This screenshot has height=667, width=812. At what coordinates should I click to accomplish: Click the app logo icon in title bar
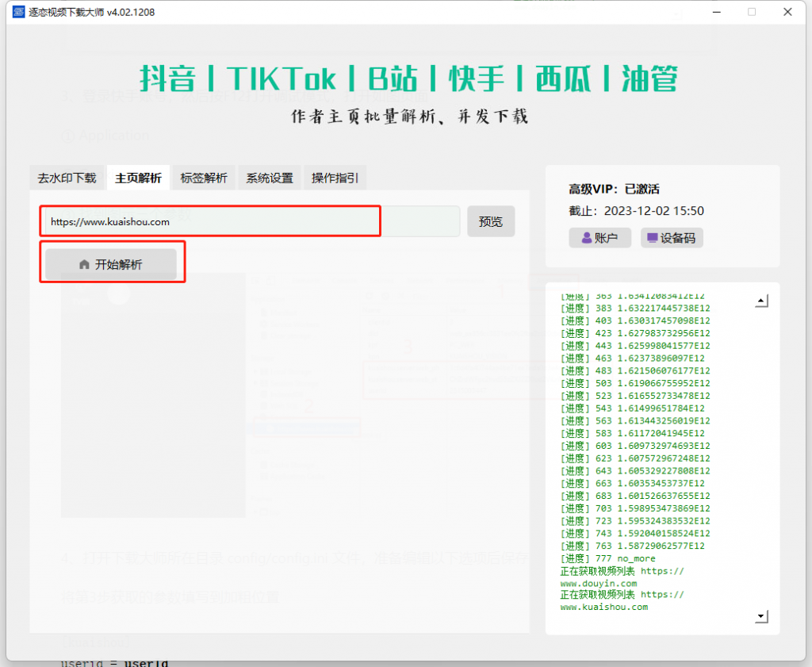[x=18, y=11]
